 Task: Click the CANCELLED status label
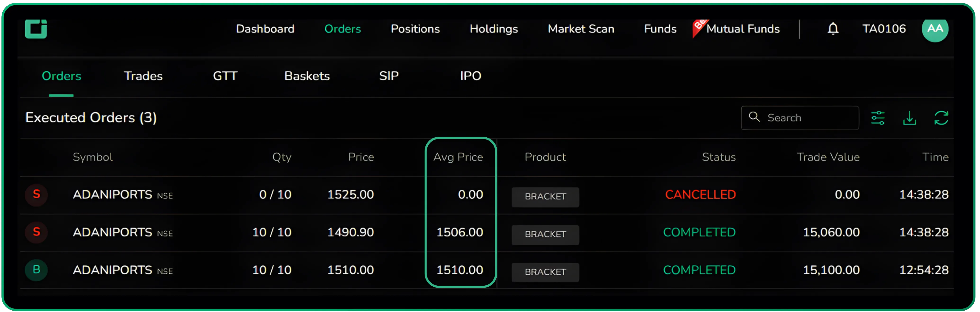click(x=700, y=194)
